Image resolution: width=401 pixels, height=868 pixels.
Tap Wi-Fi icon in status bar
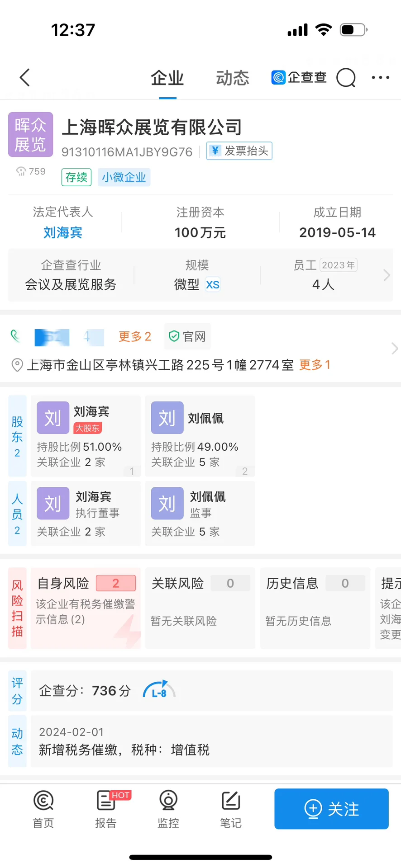tap(324, 30)
